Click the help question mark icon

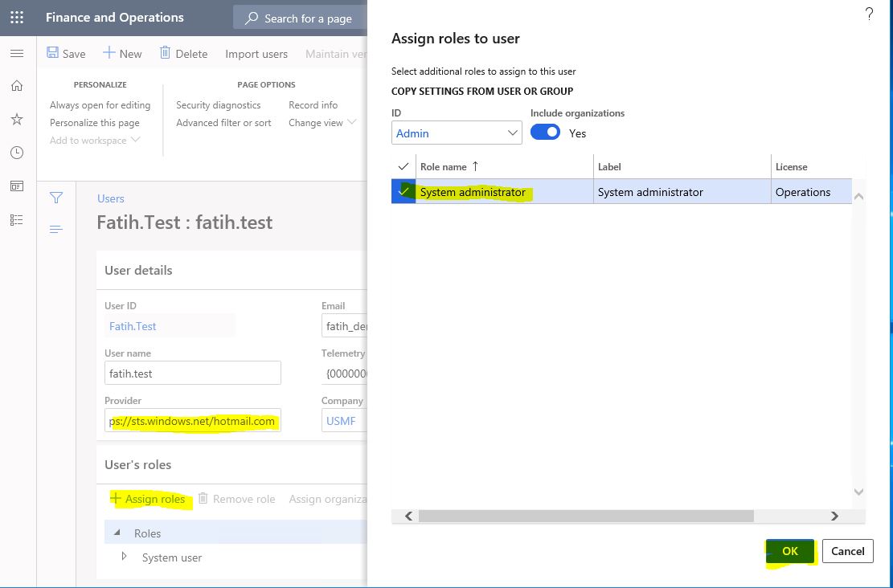click(869, 14)
